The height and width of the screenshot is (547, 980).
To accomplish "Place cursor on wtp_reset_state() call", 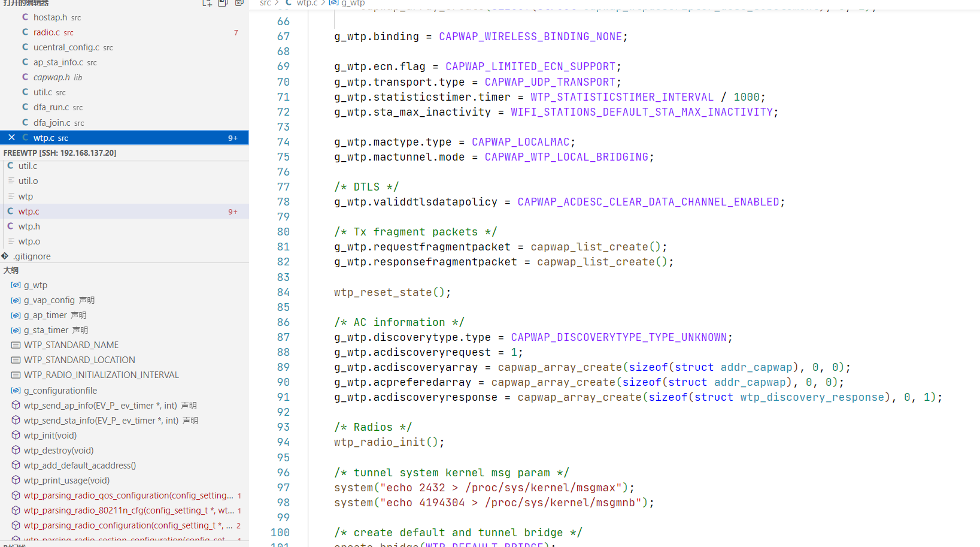I will [392, 292].
